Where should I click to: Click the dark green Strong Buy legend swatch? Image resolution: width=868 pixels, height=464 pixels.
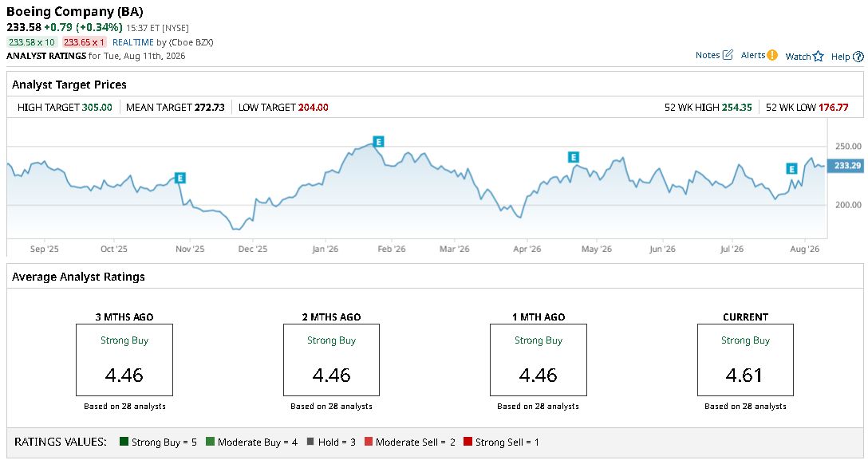pyautogui.click(x=124, y=442)
